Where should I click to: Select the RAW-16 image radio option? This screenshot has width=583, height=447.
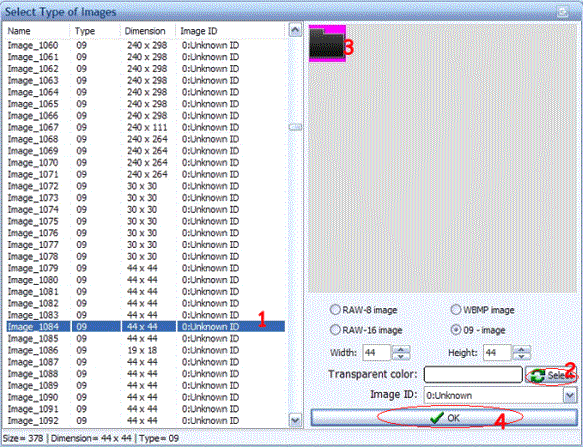pos(335,329)
